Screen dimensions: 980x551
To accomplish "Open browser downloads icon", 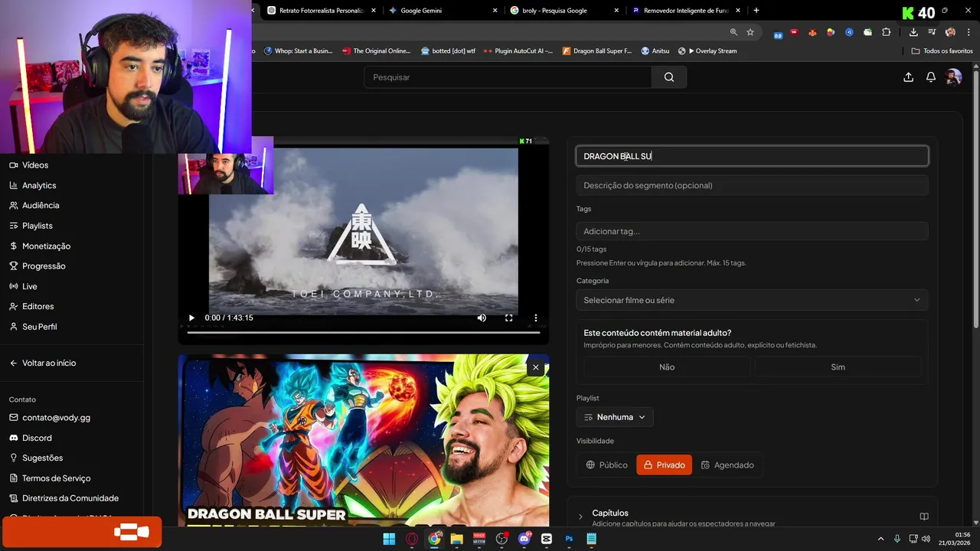I will click(913, 32).
